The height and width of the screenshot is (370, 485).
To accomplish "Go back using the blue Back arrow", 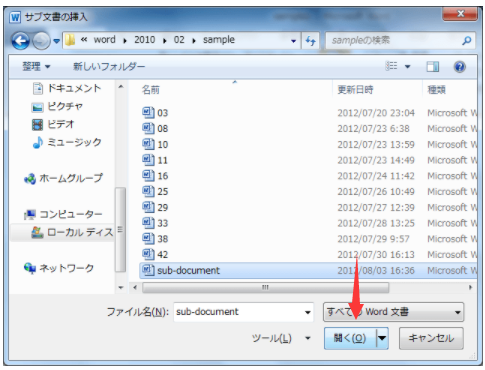I will tap(21, 41).
